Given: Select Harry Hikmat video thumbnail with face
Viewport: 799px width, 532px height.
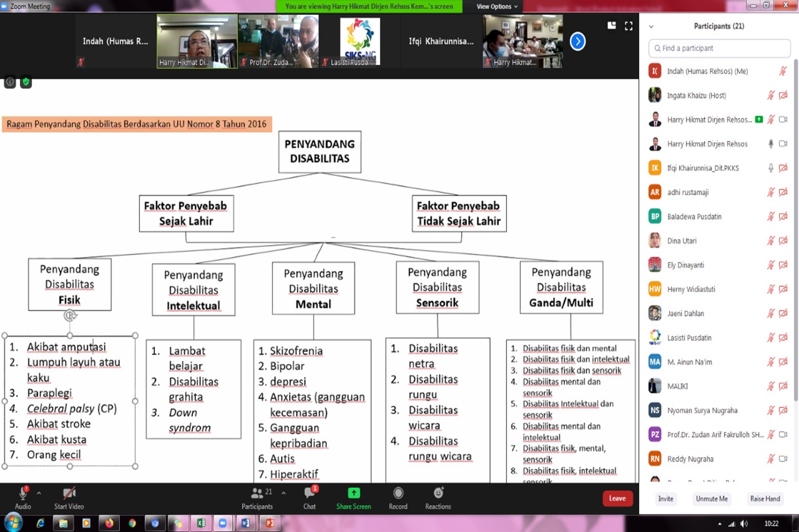Looking at the screenshot, I should tap(197, 41).
